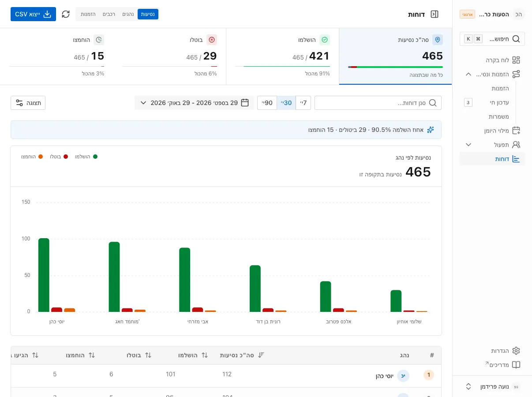Viewport: 532px width, 397px height.
Task: Select the 7י range option
Action: coord(303,103)
